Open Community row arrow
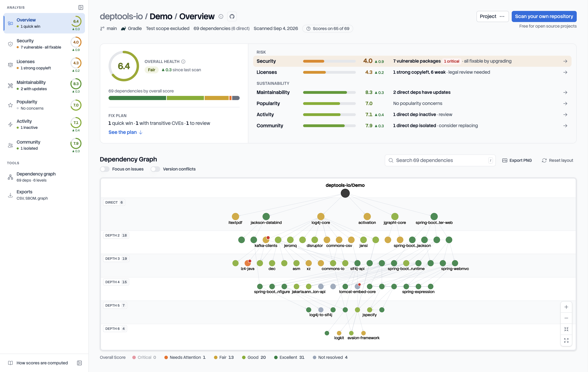 [565, 126]
